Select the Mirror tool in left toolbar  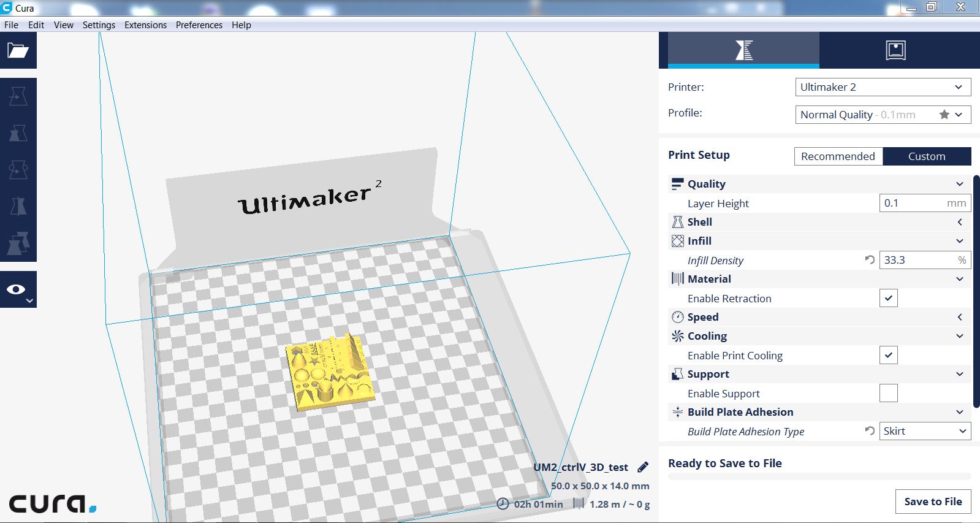click(x=18, y=207)
